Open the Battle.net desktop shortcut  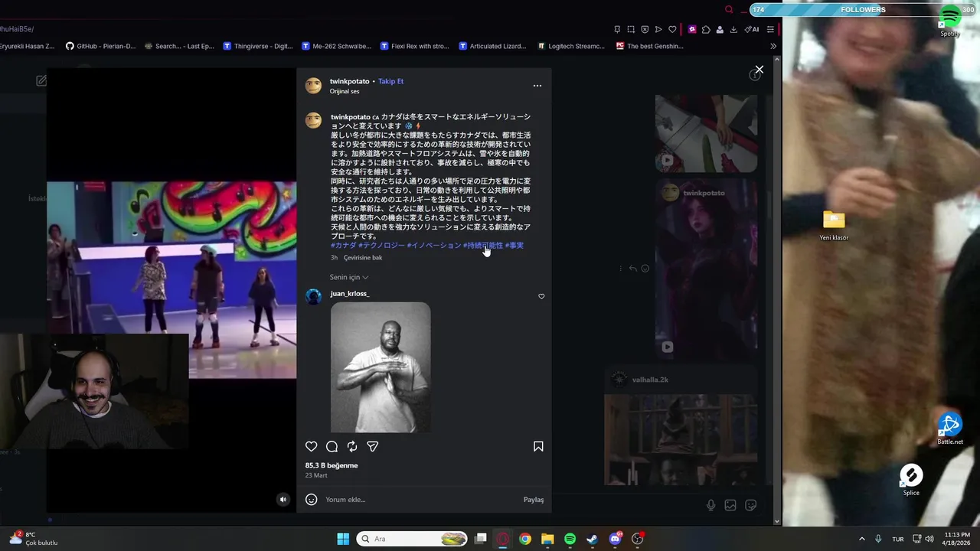coord(950,429)
